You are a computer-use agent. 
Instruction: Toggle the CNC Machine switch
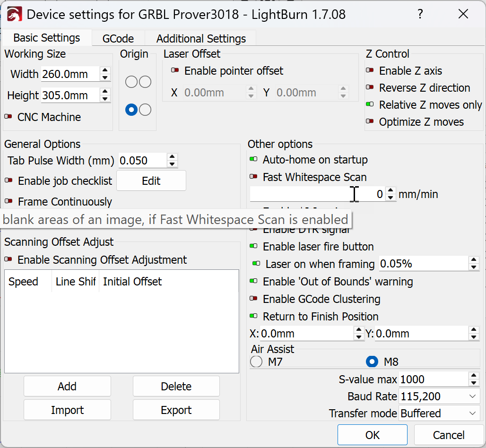9,117
